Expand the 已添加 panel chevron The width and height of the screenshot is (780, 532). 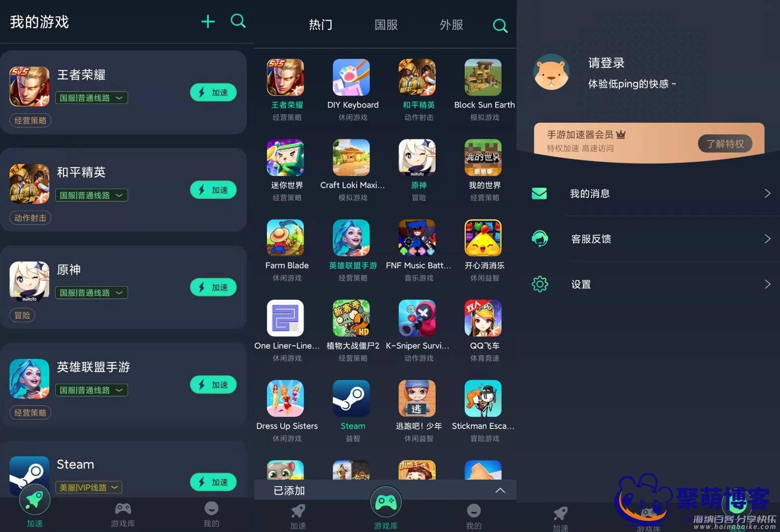500,491
